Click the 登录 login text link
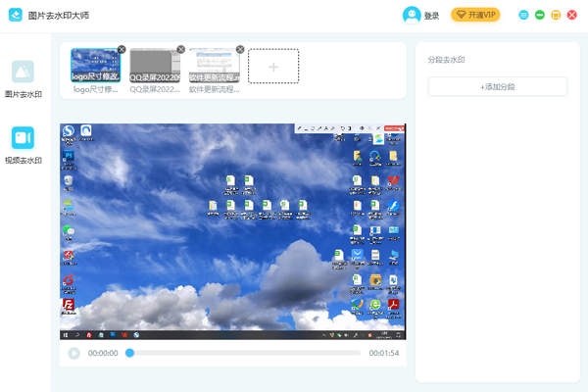Screen dimensions: 588x392 [x=432, y=16]
